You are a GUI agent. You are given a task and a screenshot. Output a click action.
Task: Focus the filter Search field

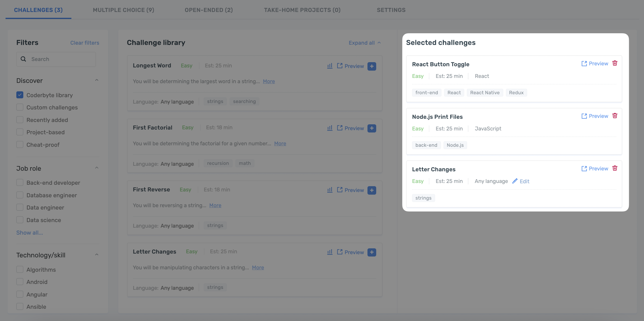pyautogui.click(x=56, y=59)
